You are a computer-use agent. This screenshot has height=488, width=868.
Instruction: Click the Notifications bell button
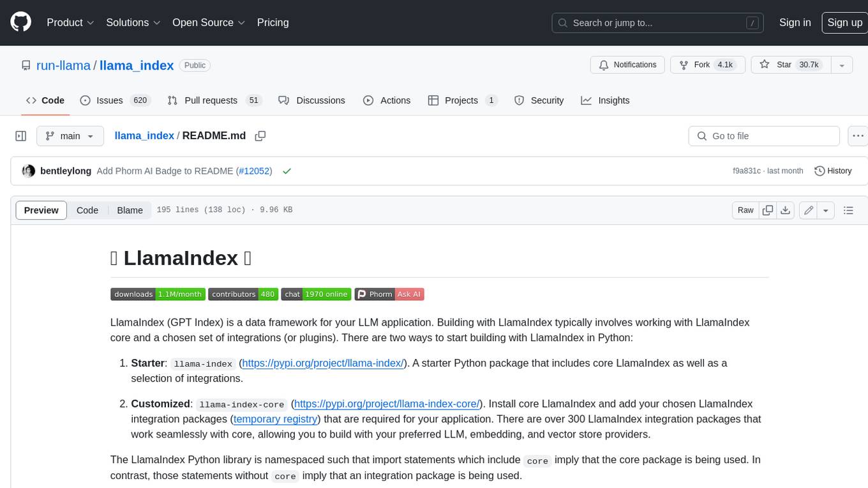tap(627, 65)
